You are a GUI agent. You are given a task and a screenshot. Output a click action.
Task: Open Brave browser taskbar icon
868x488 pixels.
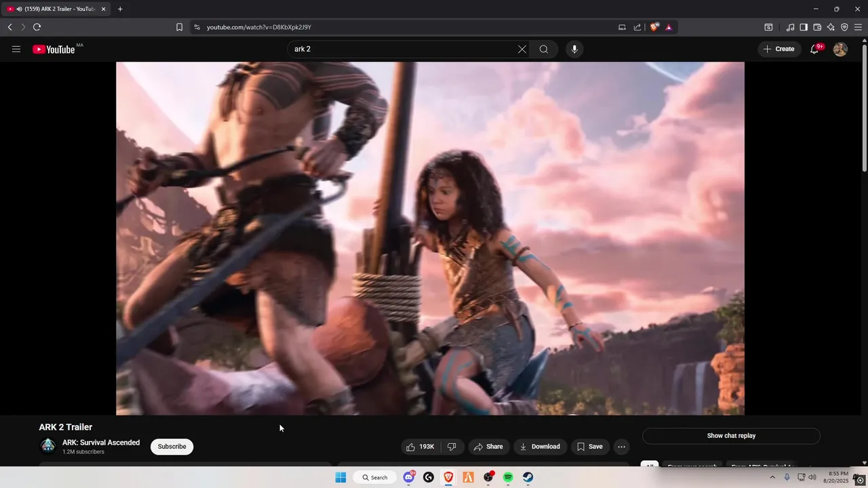(448, 477)
